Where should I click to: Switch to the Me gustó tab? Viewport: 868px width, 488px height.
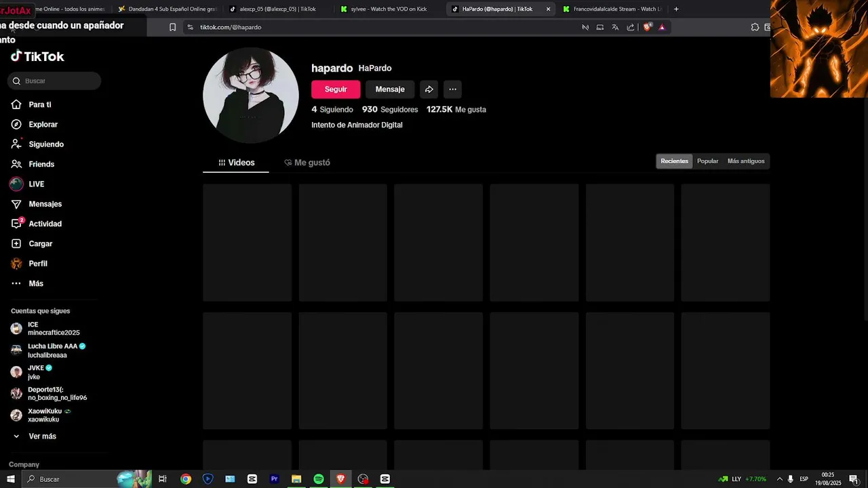(307, 163)
